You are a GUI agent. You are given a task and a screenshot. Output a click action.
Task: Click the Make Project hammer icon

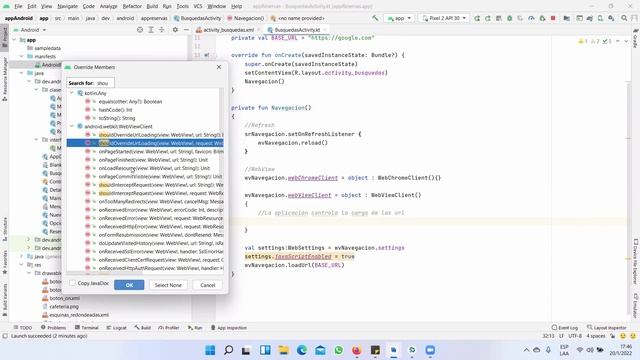(375, 18)
